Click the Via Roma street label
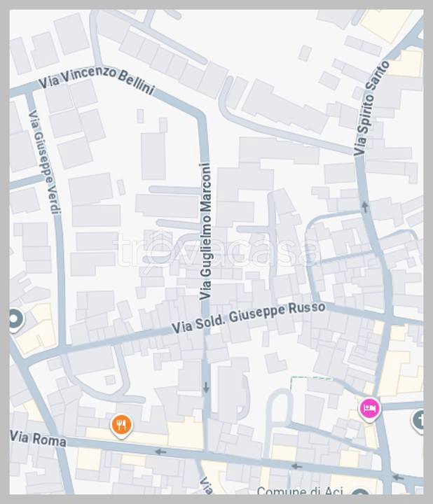This screenshot has width=433, height=504. [x=38, y=438]
